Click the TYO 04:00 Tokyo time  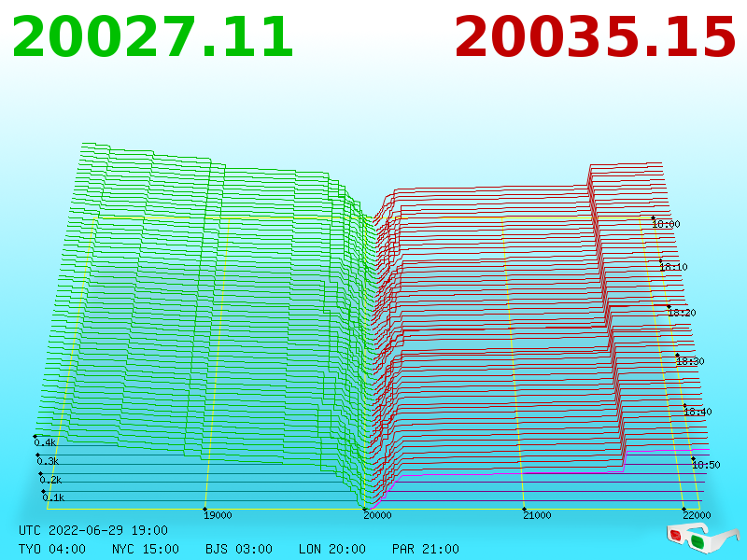52,549
